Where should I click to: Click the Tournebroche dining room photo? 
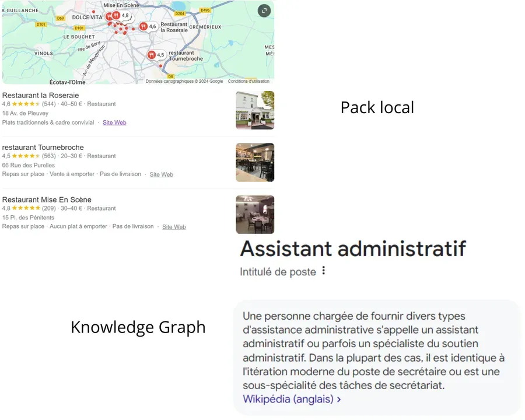(x=255, y=162)
